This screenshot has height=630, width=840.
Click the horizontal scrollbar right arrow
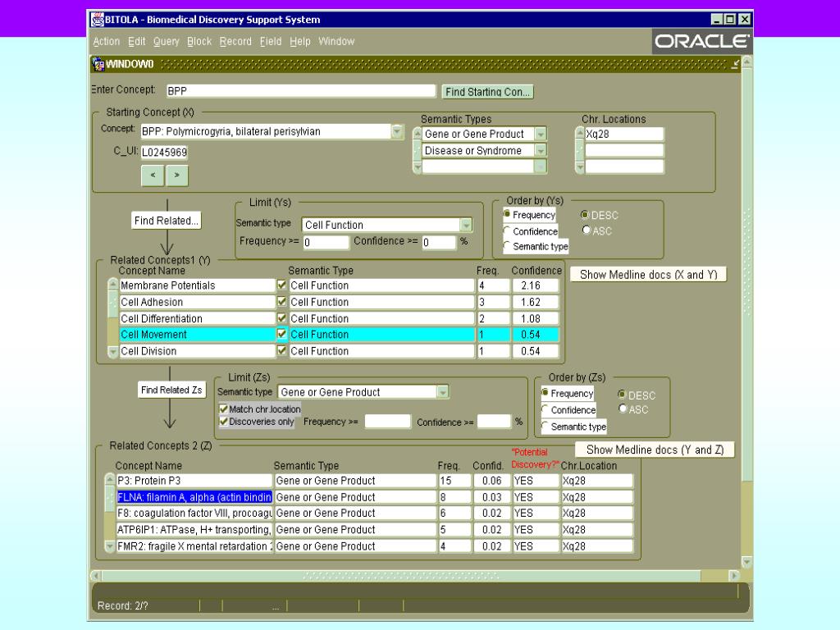[734, 575]
